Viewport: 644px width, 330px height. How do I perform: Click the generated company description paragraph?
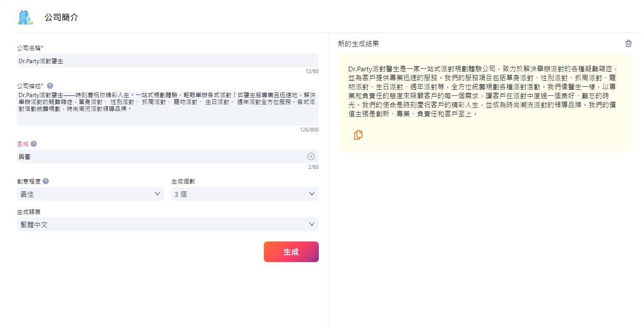click(483, 91)
